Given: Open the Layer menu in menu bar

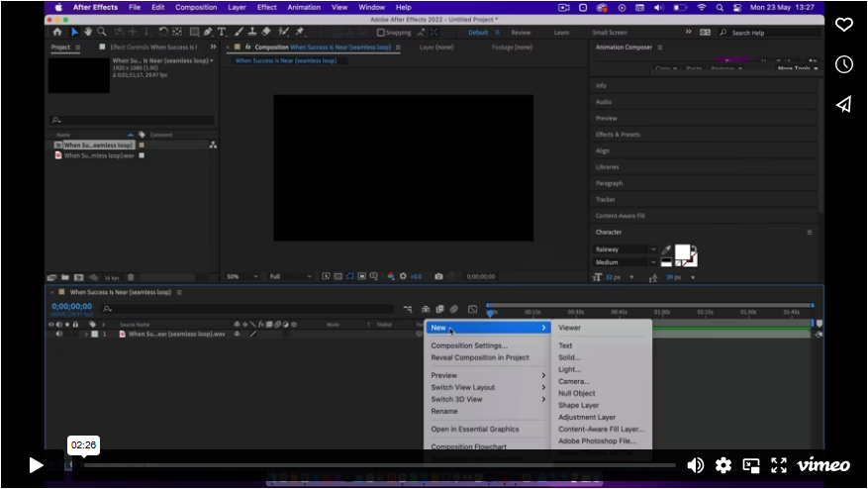Looking at the screenshot, I should tap(237, 7).
